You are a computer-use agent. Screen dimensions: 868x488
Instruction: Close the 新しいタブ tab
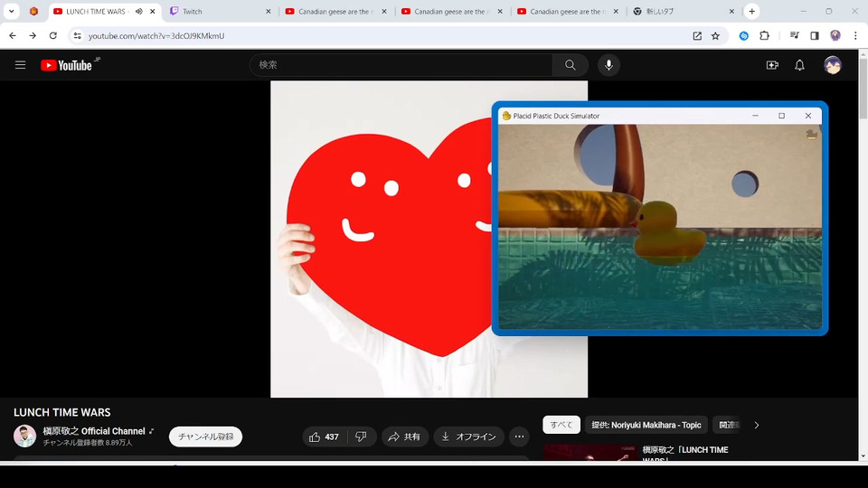click(731, 11)
